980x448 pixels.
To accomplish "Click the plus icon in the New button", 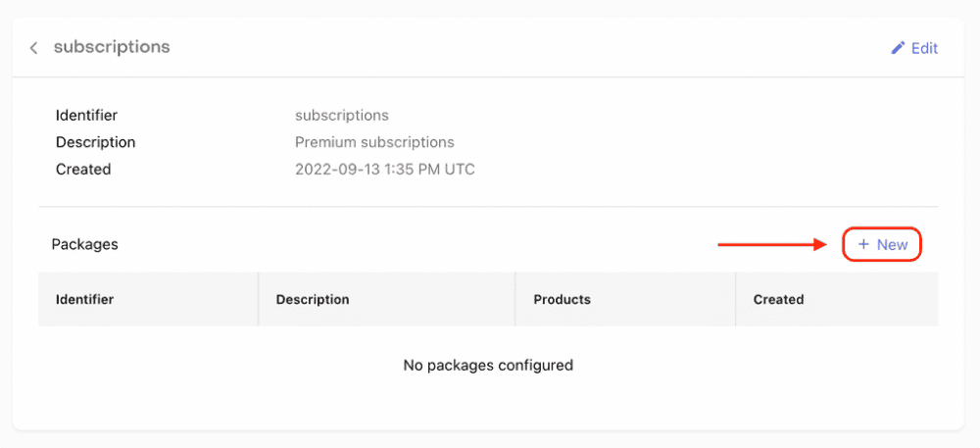I will point(863,244).
